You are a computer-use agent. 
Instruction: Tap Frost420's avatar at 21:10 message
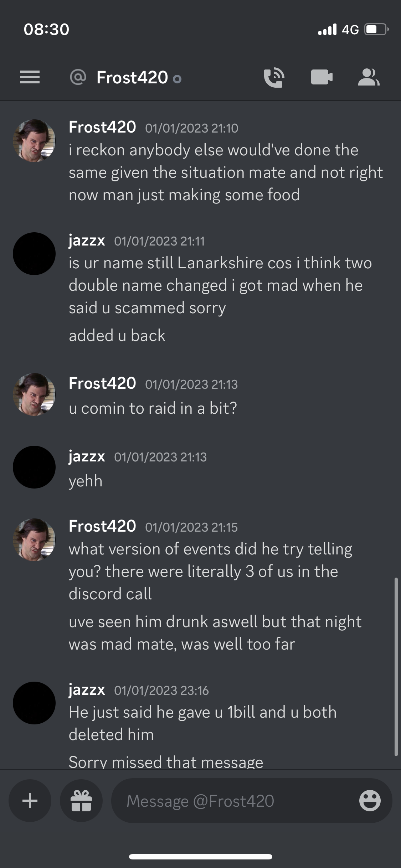34,140
